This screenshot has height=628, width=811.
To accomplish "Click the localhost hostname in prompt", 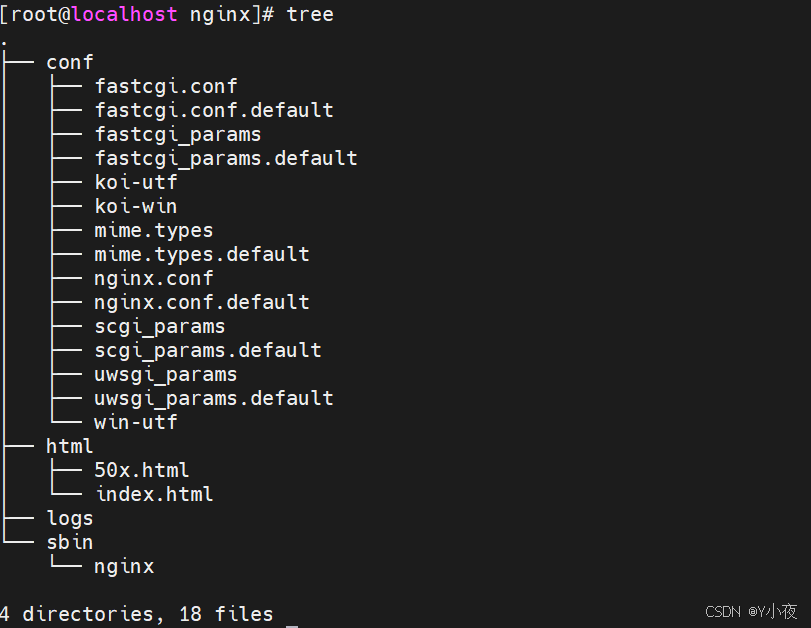I will [x=124, y=14].
